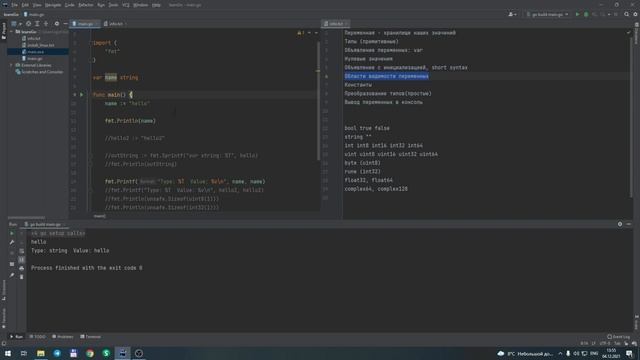Expand External Libraries node
640x360 pixels.
point(11,65)
